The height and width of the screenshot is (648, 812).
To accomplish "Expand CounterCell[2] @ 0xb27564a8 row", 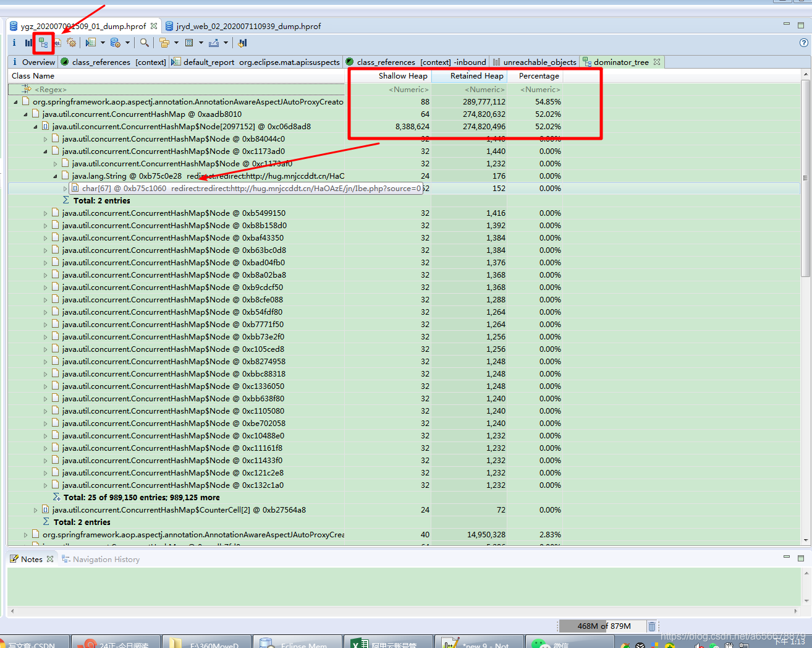I will (x=35, y=509).
